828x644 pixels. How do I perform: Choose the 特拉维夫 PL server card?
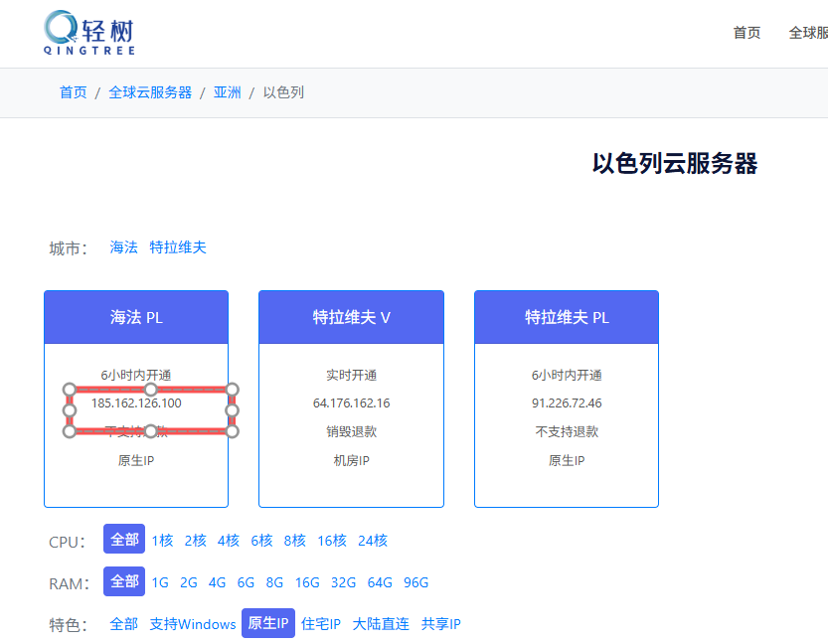tap(566, 399)
